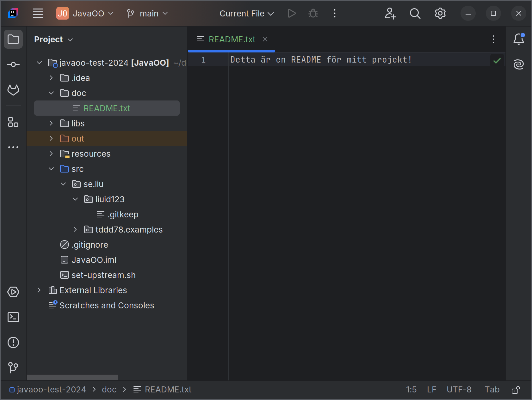
Task: Expand External Libraries node
Action: (39, 290)
